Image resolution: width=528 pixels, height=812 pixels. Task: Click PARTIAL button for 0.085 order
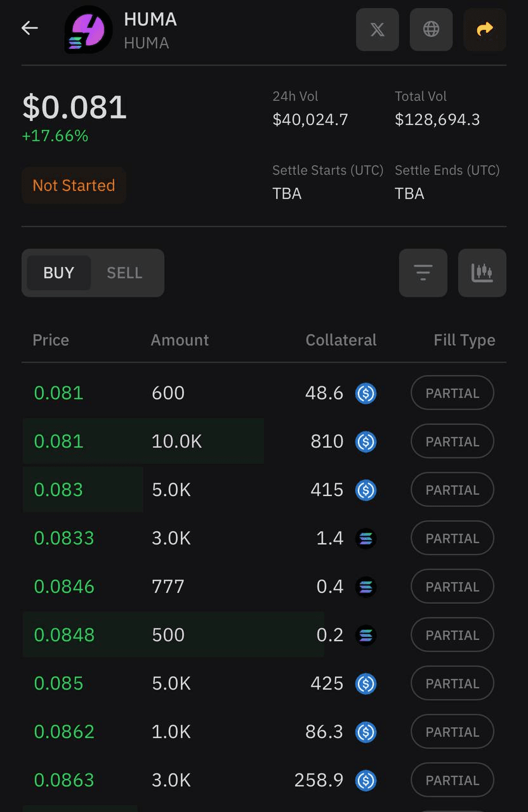click(x=452, y=683)
